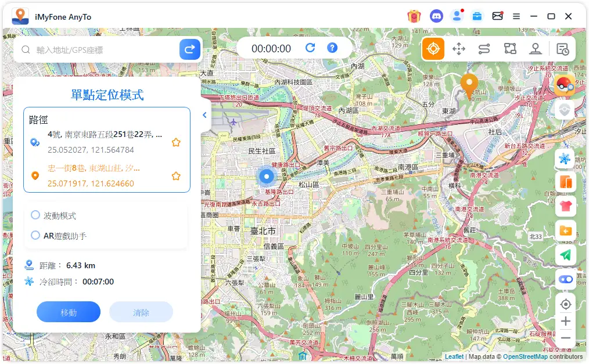Favorite the 南京東路五段 location star
Viewport: 589px width, 364px height.
(176, 142)
